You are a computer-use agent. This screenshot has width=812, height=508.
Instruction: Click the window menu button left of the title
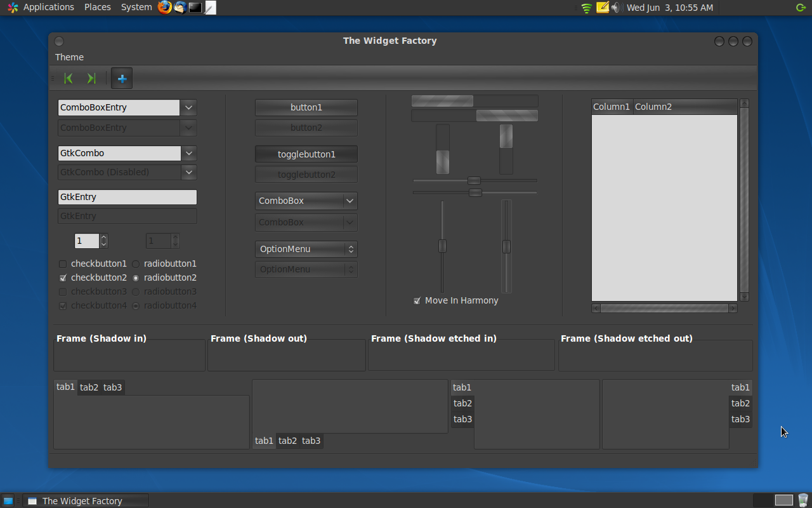[x=59, y=41]
